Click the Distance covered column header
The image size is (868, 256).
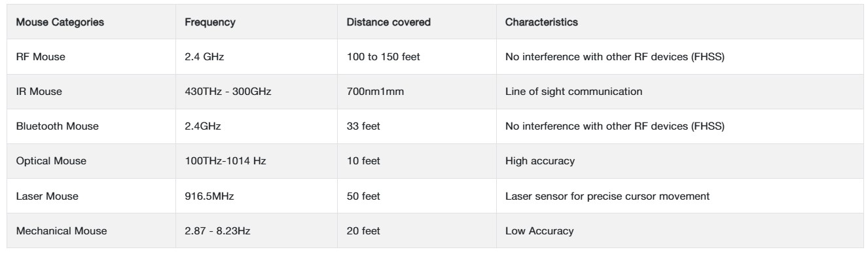(416, 22)
